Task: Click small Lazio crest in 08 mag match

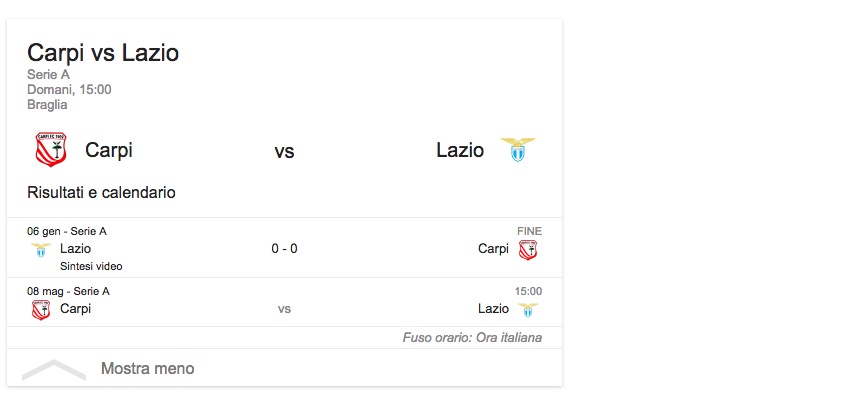Action: (x=528, y=309)
